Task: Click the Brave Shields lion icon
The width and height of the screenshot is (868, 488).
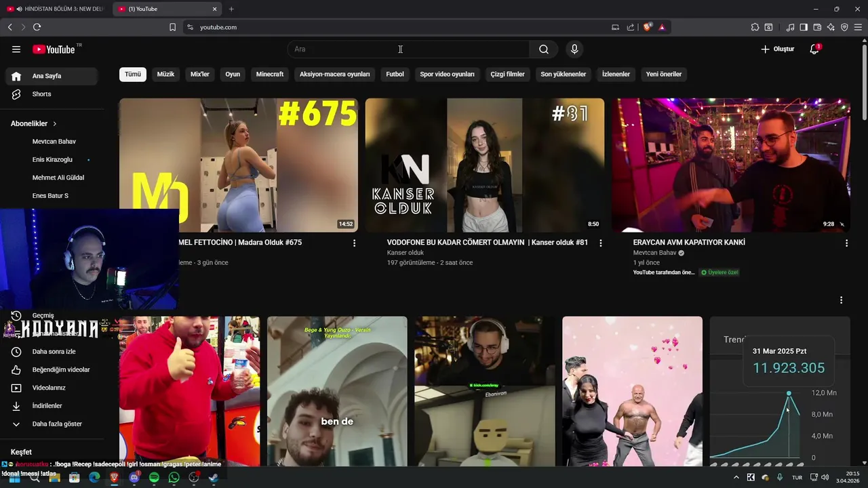Action: click(x=648, y=27)
